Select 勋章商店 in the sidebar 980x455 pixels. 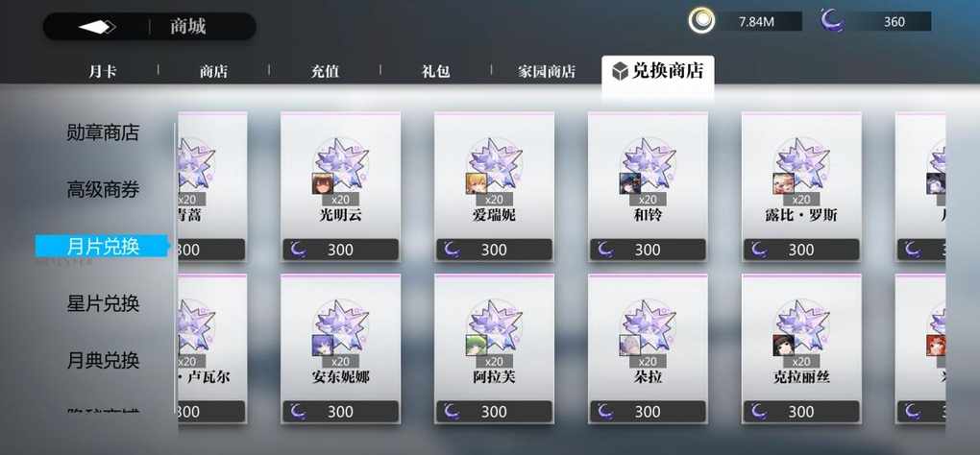(103, 132)
